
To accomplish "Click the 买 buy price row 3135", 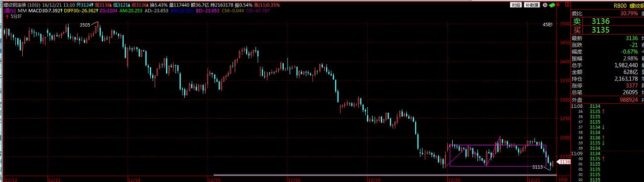I will coord(607,30).
